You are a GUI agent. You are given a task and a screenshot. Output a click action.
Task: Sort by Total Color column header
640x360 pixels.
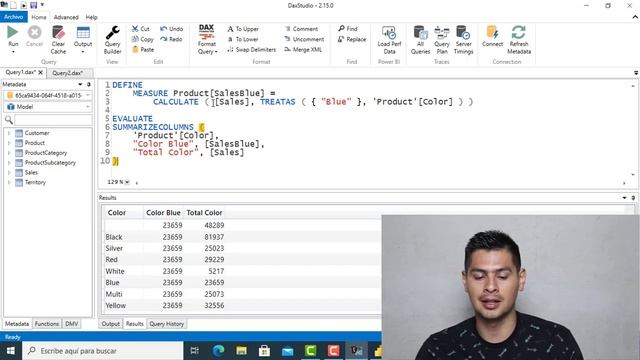pyautogui.click(x=204, y=213)
